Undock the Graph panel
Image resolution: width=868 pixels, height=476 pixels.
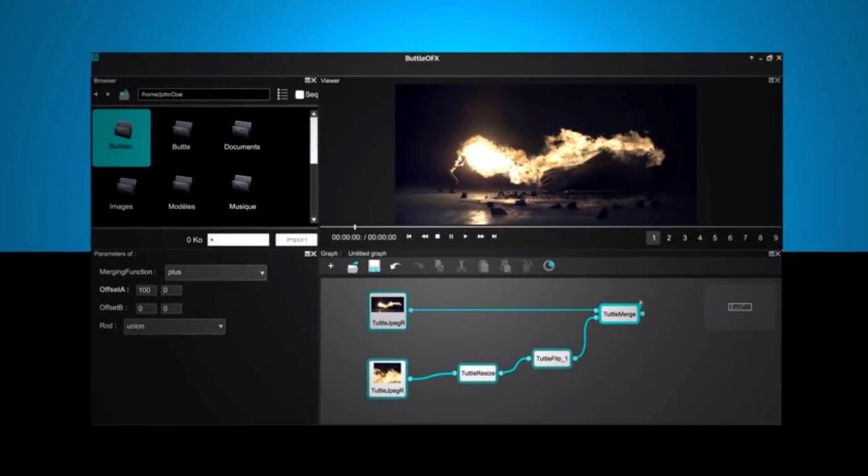point(771,254)
